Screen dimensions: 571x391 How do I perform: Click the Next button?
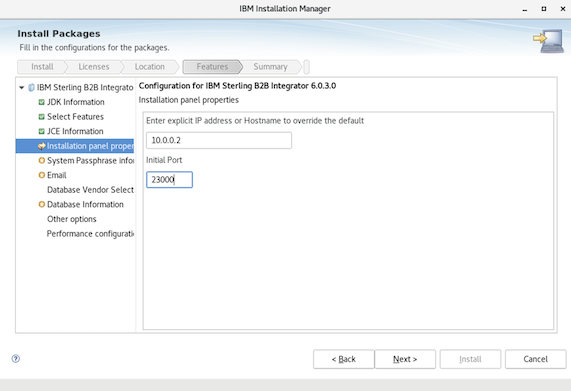[405, 359]
